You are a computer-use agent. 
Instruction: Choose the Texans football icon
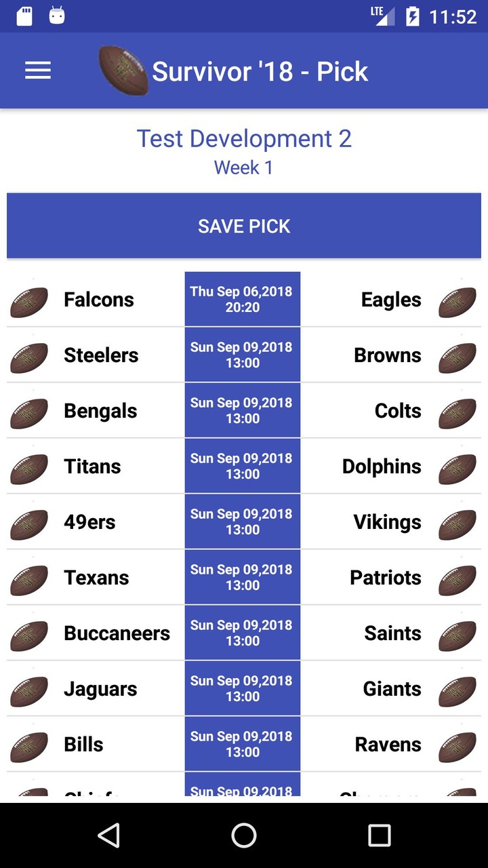point(28,580)
